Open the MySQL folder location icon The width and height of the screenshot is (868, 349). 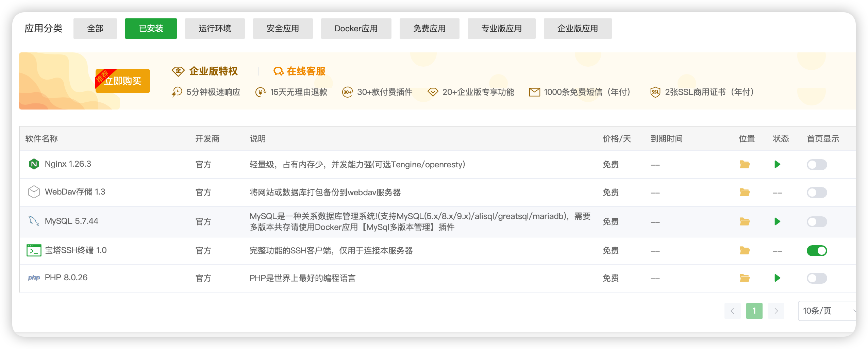(745, 222)
